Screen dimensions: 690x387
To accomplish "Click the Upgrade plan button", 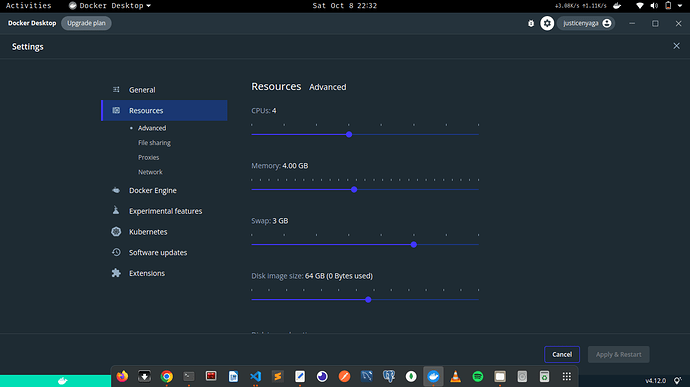I will (x=86, y=23).
